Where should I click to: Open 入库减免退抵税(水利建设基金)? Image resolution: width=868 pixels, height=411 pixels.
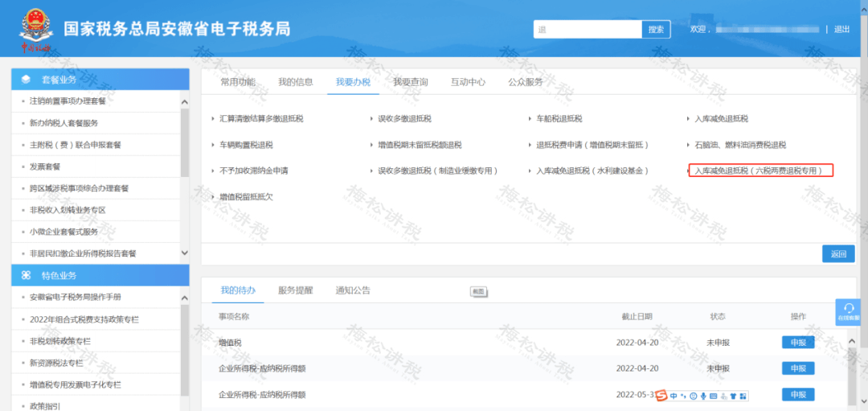[x=592, y=171]
